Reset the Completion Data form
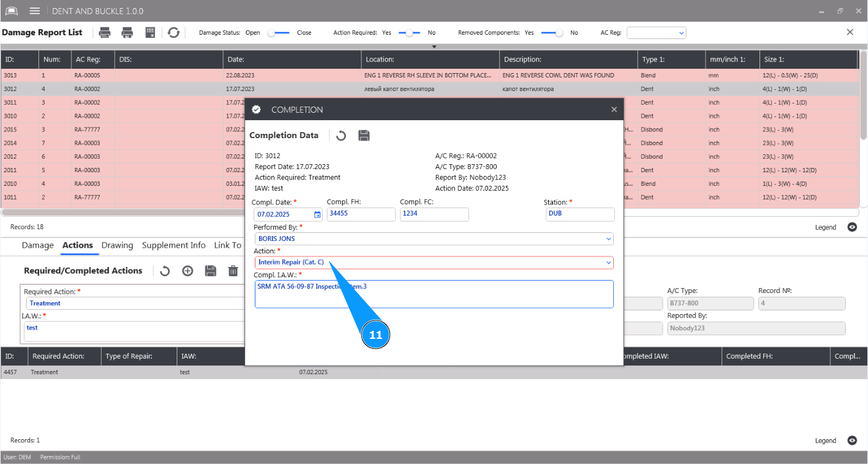The height and width of the screenshot is (464, 868). click(341, 136)
